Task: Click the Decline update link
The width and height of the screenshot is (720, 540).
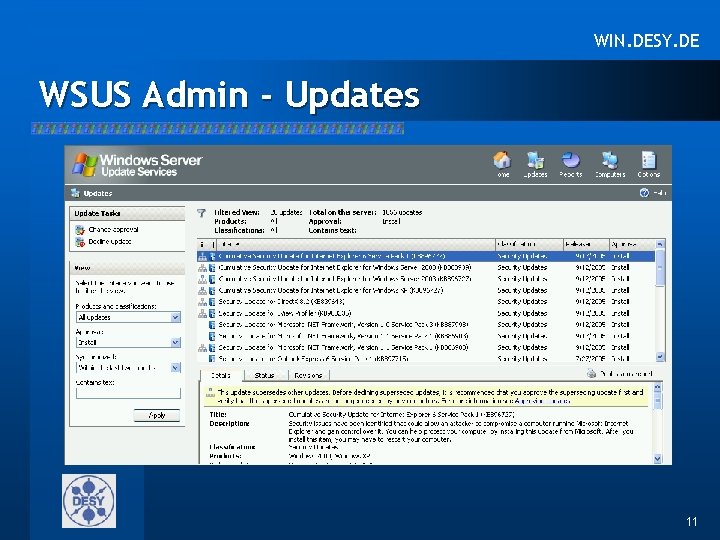Action: click(x=110, y=242)
